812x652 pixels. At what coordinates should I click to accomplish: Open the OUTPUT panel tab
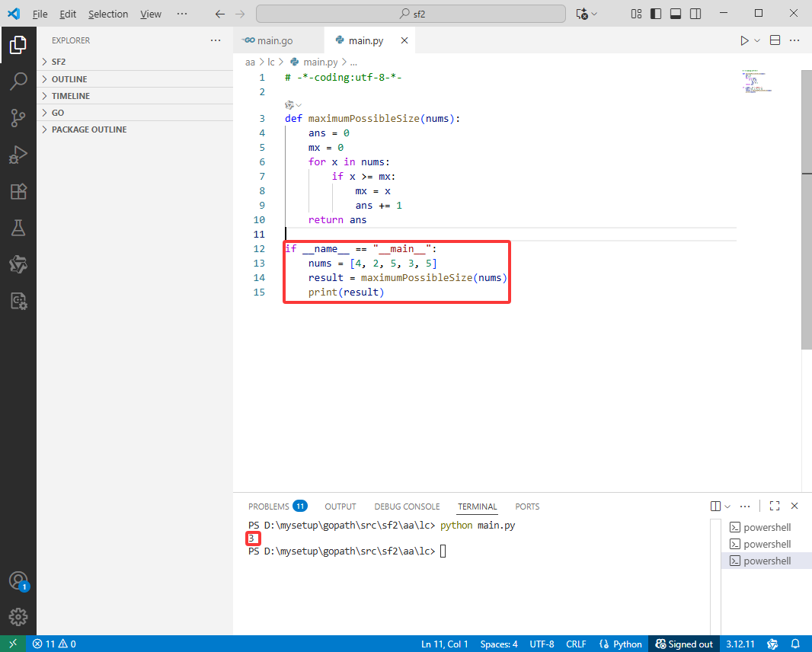tap(340, 506)
